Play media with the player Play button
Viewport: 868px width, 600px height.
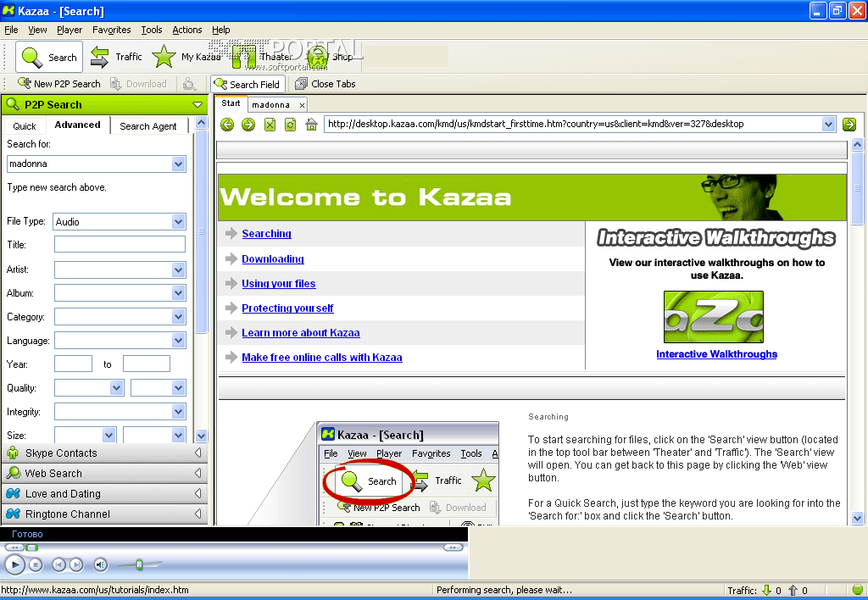[15, 565]
